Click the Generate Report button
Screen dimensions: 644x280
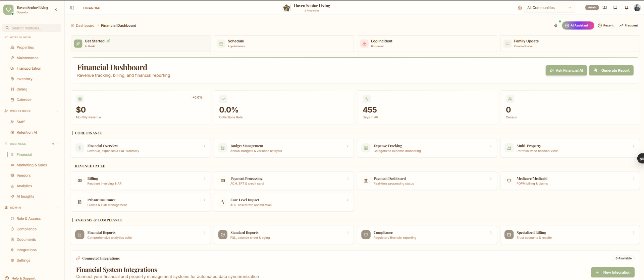click(611, 70)
